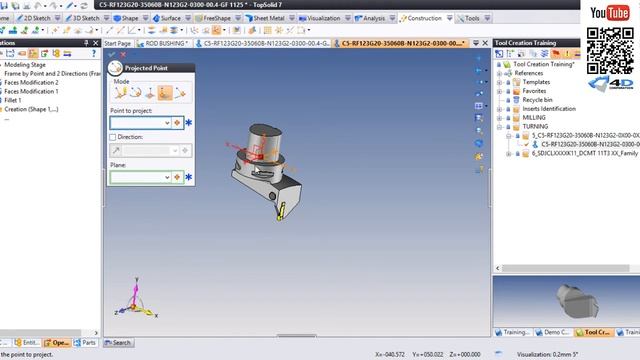
Task: Close the operations panel with X
Action: pyautogui.click(x=96, y=43)
